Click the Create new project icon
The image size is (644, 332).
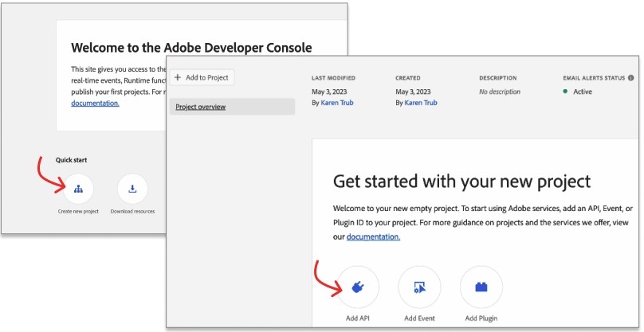coord(78,189)
